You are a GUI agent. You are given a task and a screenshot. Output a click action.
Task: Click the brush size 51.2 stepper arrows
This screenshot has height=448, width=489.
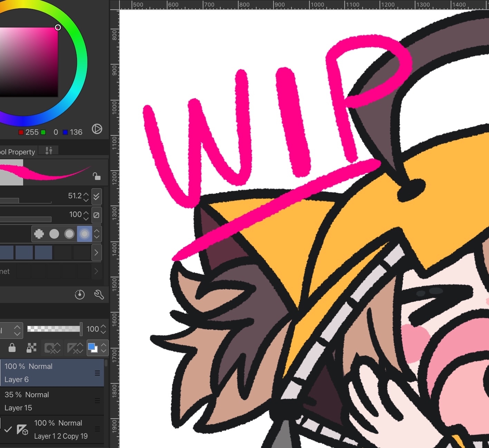(x=86, y=197)
